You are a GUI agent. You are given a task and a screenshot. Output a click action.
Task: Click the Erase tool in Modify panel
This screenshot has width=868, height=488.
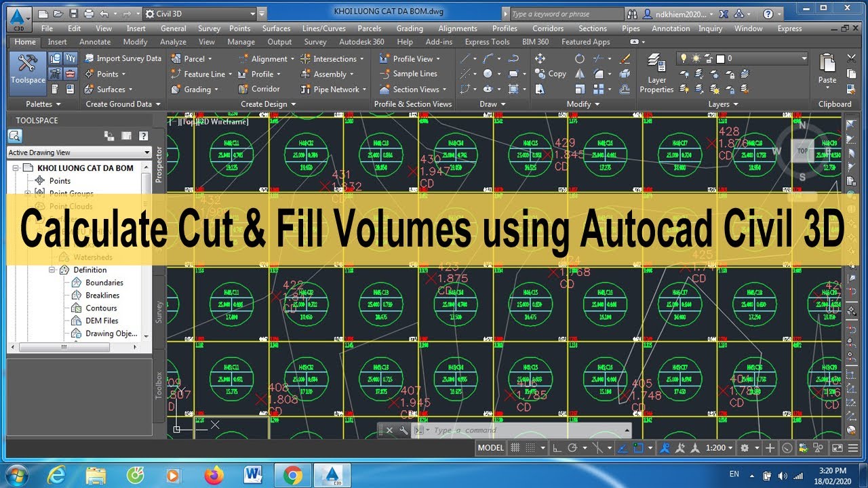625,58
